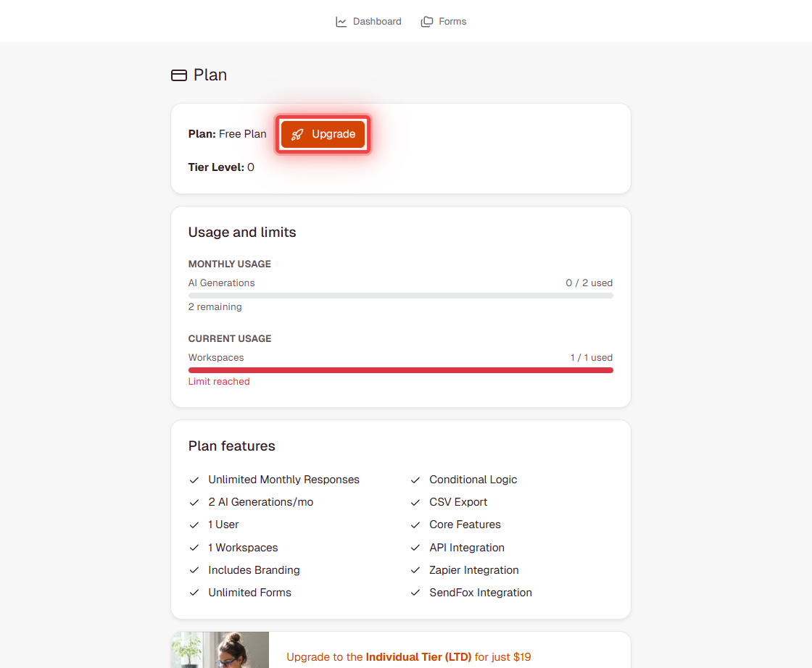The image size is (812, 668).
Task: Click the checkmark beside SendFox Integration
Action: (415, 593)
